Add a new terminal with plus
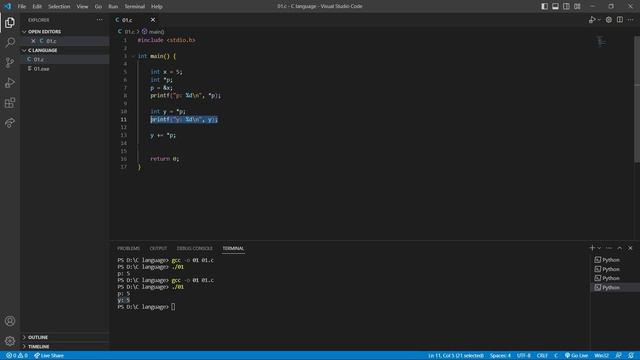Viewport: 640px width, 360px height. (x=592, y=248)
